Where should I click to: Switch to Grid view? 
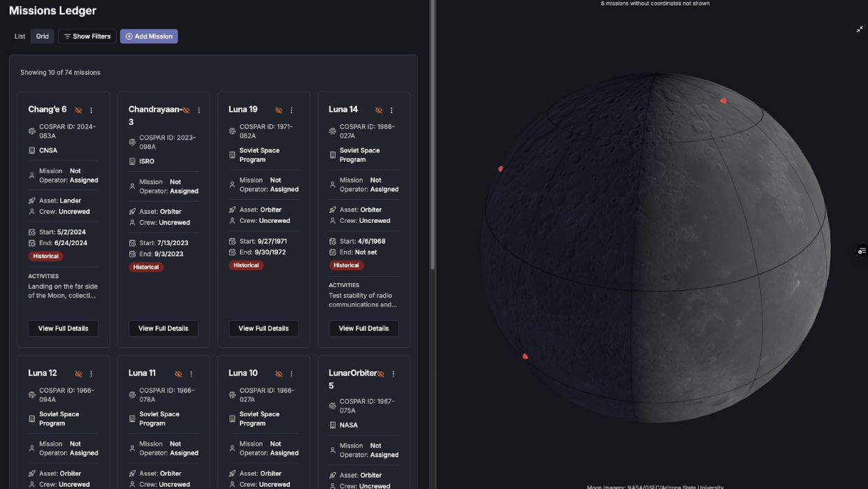[43, 36]
